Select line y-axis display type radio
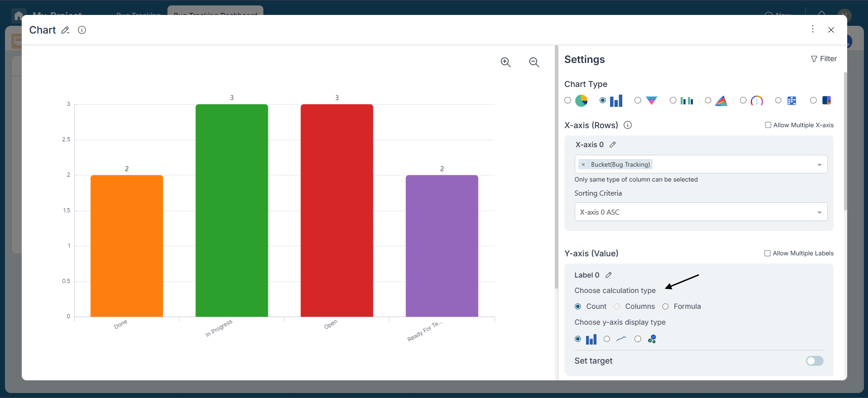 [x=607, y=339]
